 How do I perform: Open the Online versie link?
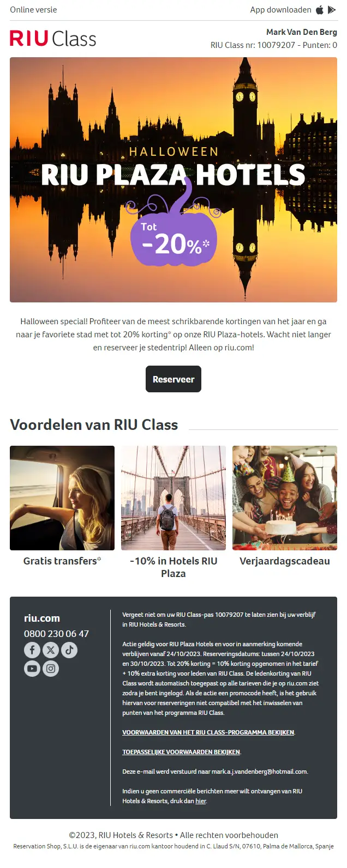point(33,10)
